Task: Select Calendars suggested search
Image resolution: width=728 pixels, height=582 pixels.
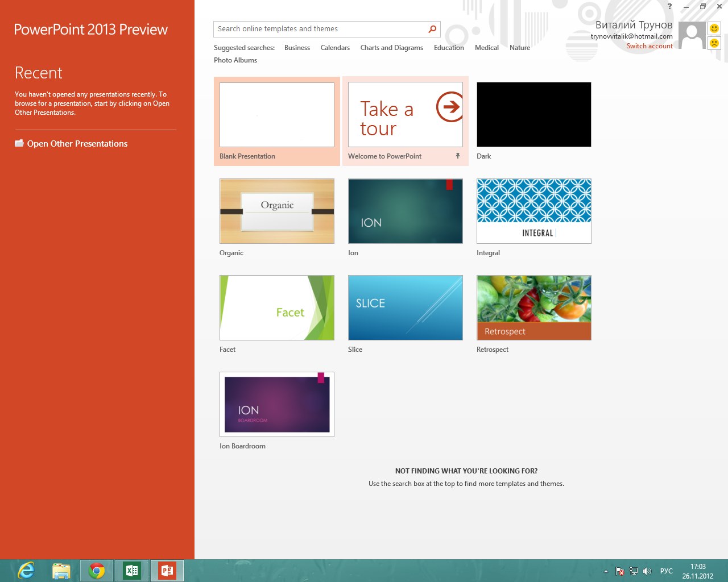Action: 335,48
